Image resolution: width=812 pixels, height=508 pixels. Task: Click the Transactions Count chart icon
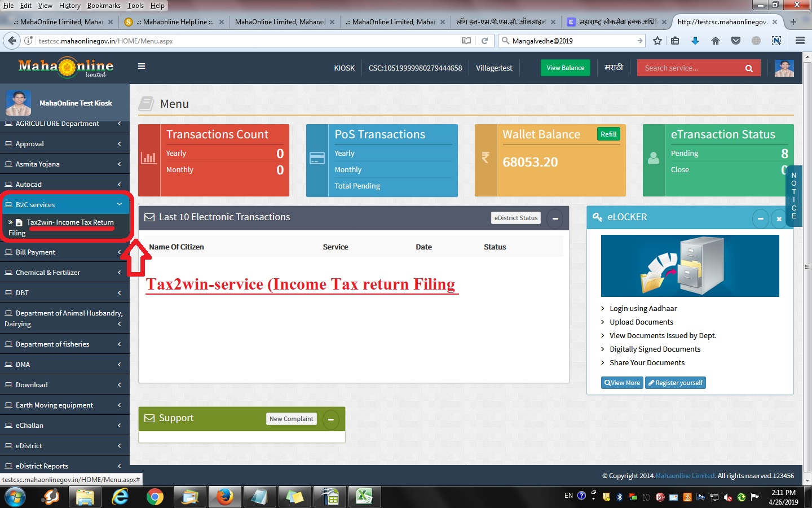[149, 158]
